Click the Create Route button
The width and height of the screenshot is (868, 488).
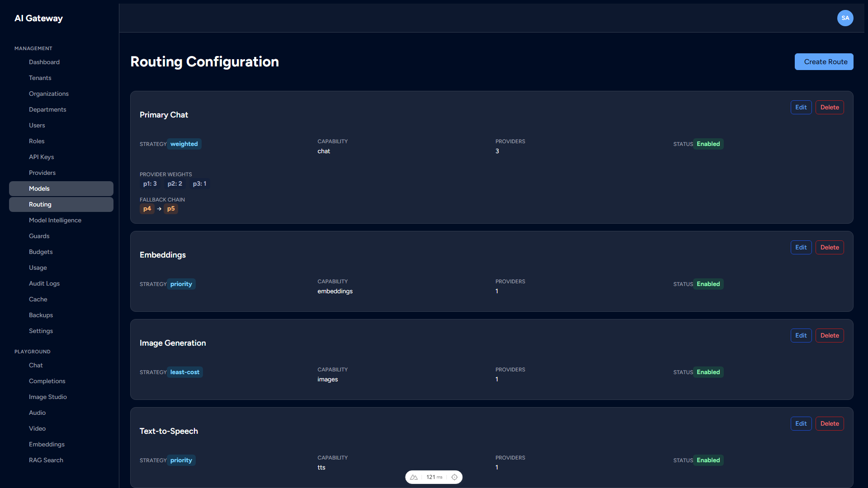(824, 61)
